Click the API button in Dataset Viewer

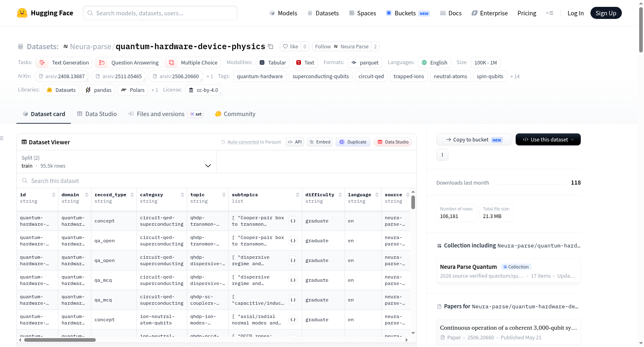[x=295, y=142]
